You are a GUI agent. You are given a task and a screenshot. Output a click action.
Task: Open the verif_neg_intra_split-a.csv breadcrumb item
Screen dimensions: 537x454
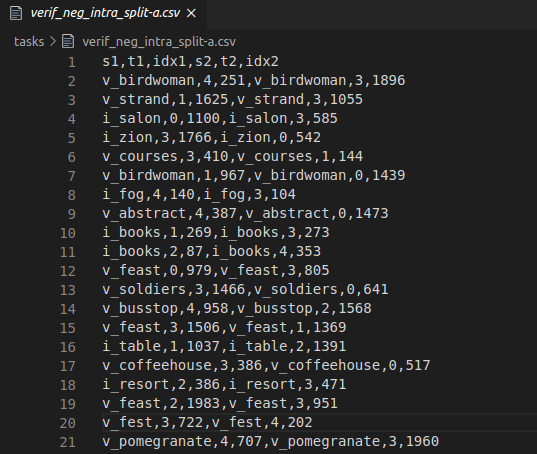point(159,42)
